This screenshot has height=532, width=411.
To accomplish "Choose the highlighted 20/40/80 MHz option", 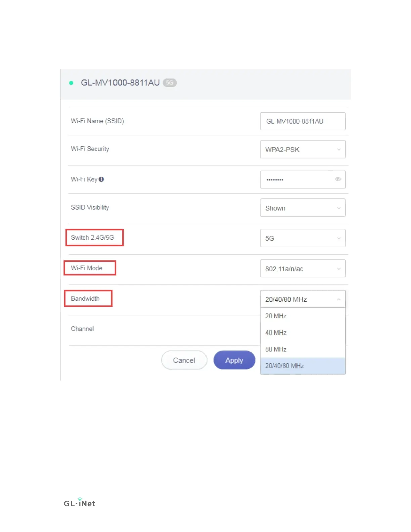I will click(303, 366).
